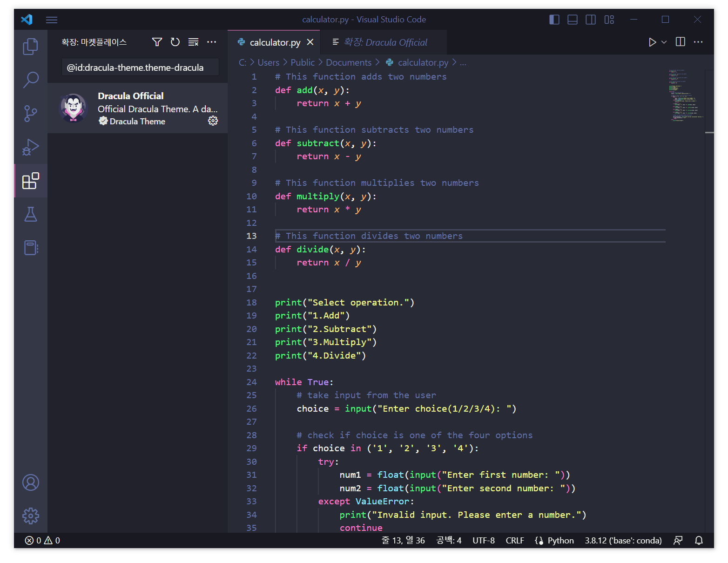Screen dimensions: 728x563
Task: Select the 3.8.12 conda interpreter
Action: [x=623, y=541]
